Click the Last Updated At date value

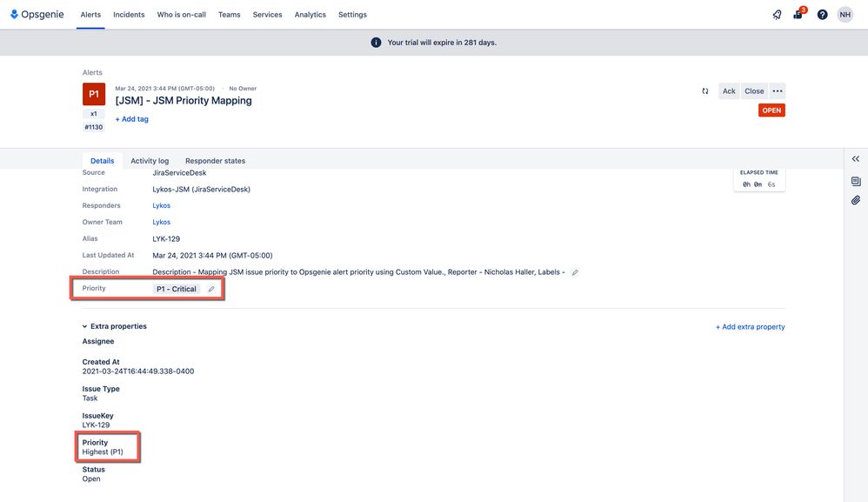pos(212,256)
